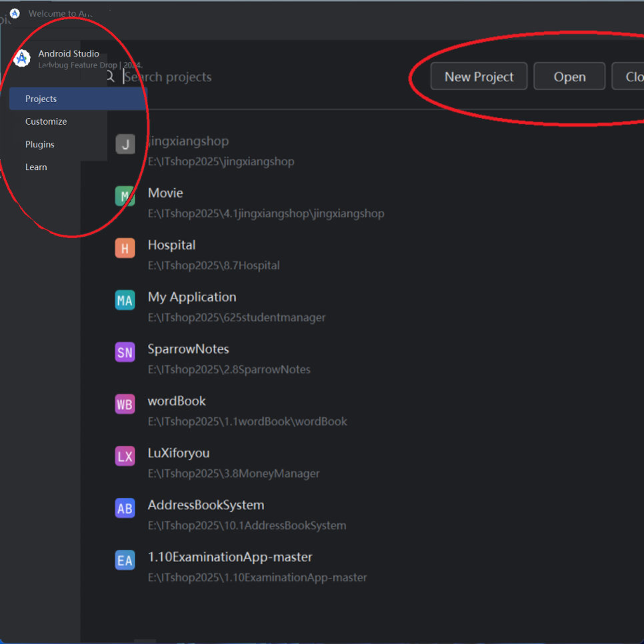Open the wordBook project
The height and width of the screenshot is (644, 644).
click(x=177, y=401)
